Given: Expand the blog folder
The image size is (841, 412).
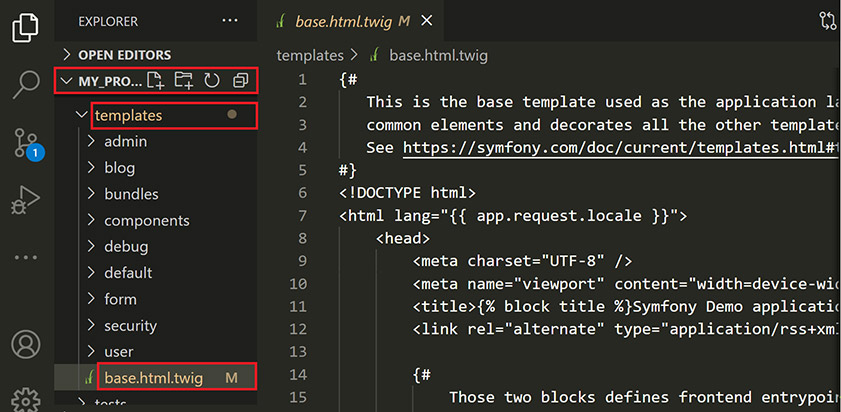Looking at the screenshot, I should [119, 168].
